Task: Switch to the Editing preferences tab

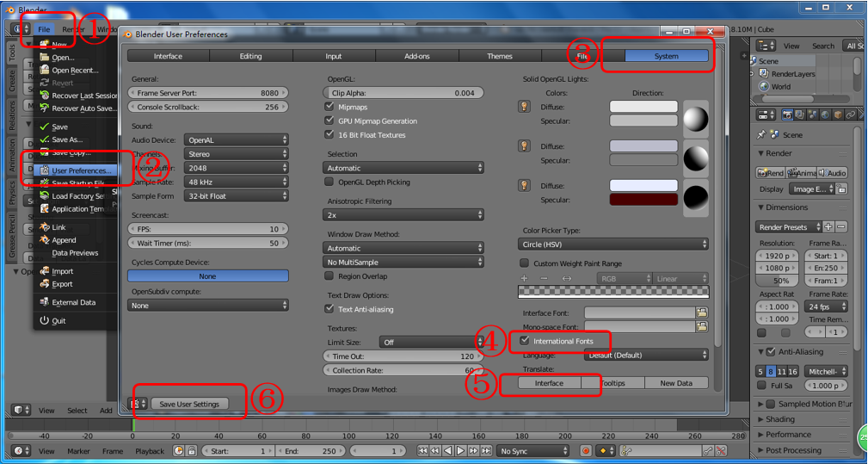Action: [251, 56]
